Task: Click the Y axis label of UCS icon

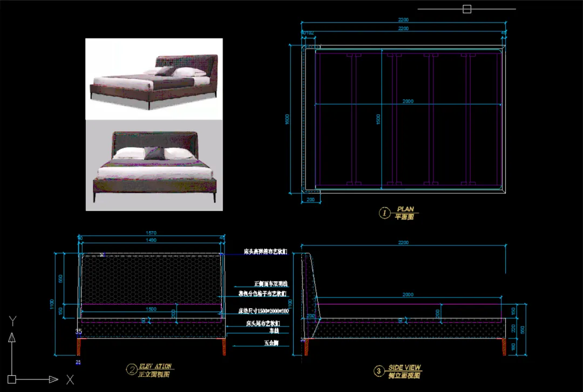Action: point(12,321)
